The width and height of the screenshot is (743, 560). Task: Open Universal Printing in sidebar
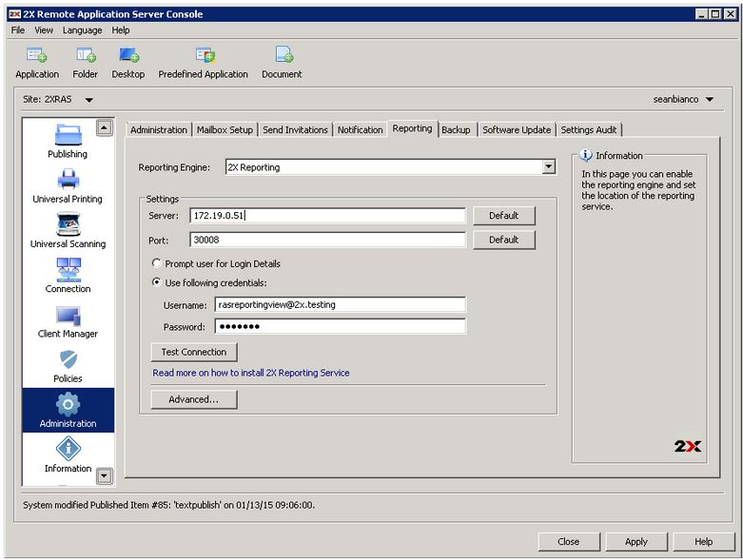68,185
